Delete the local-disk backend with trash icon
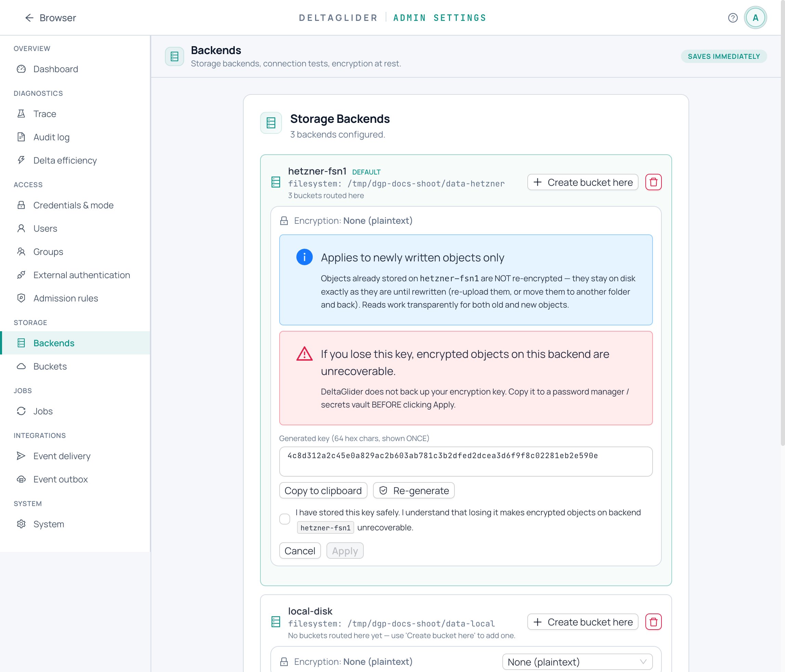Screen dimensions: 785x672 (653, 622)
